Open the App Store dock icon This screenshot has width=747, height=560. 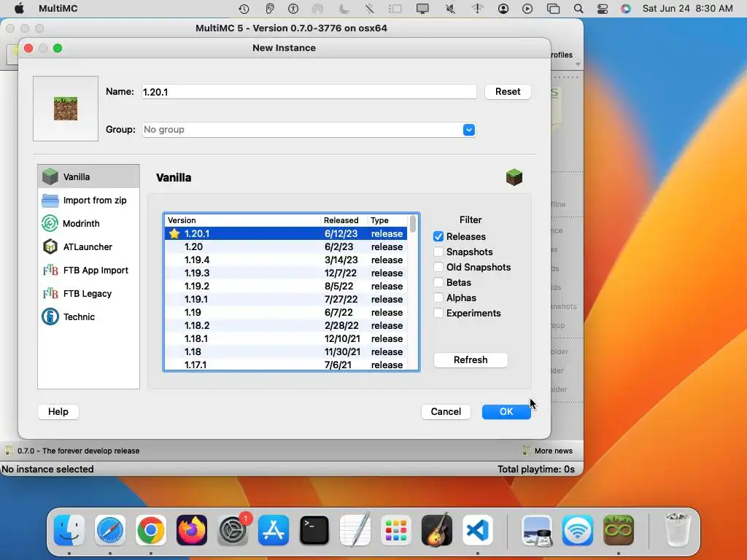coord(274,529)
